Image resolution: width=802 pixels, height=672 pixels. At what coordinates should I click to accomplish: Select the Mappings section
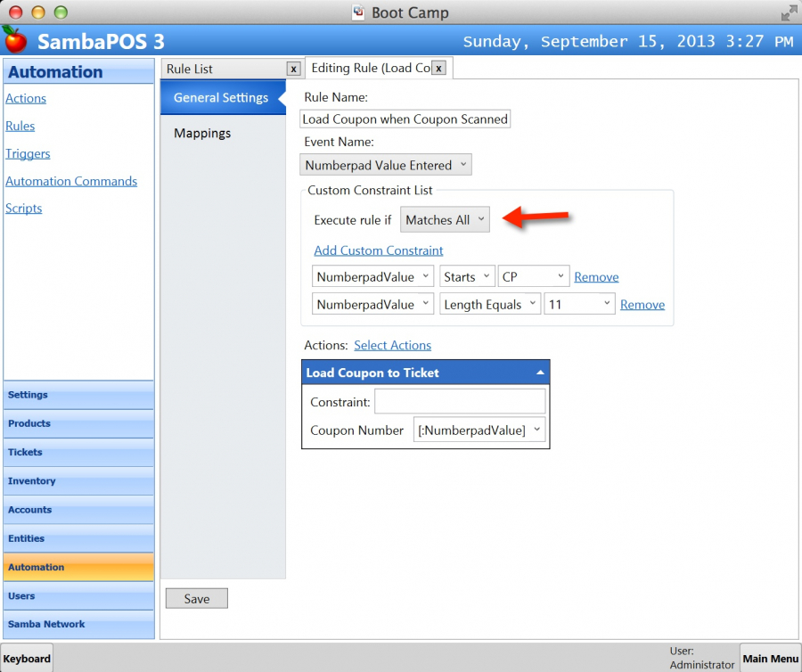tap(202, 134)
